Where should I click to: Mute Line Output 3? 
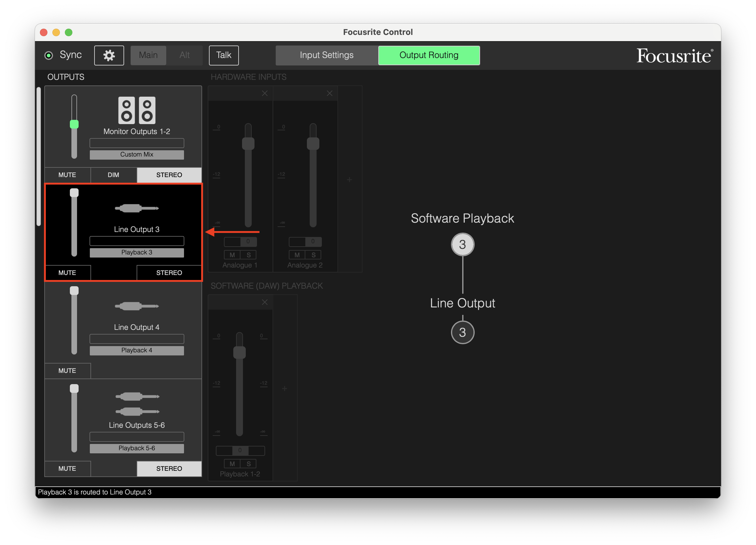coord(67,273)
